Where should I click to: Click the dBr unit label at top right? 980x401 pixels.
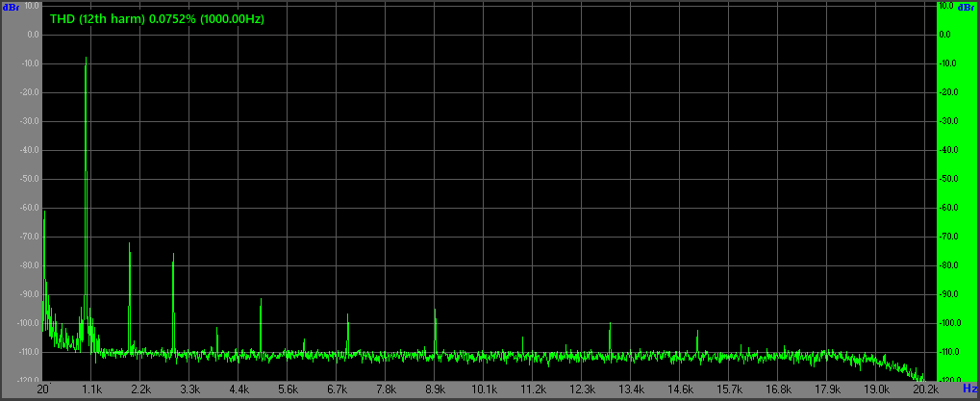coord(969,7)
